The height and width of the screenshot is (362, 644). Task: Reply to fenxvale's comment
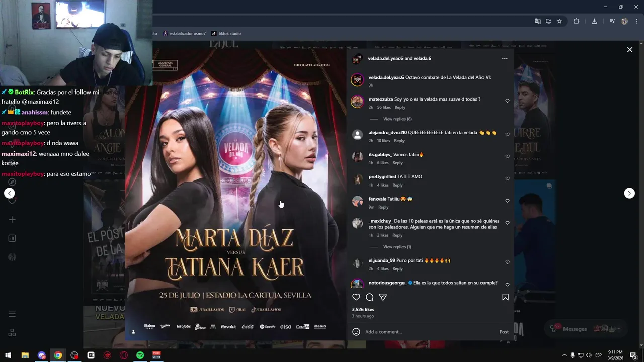tap(383, 207)
